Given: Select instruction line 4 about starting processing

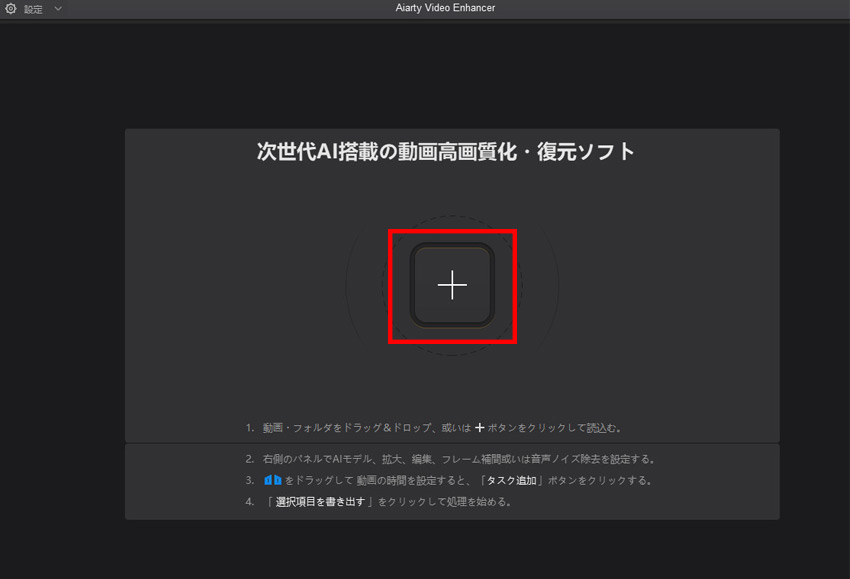Looking at the screenshot, I should coord(378,502).
